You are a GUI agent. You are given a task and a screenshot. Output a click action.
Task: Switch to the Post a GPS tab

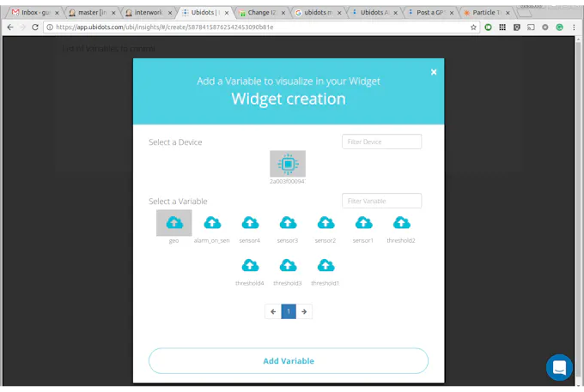click(x=429, y=12)
